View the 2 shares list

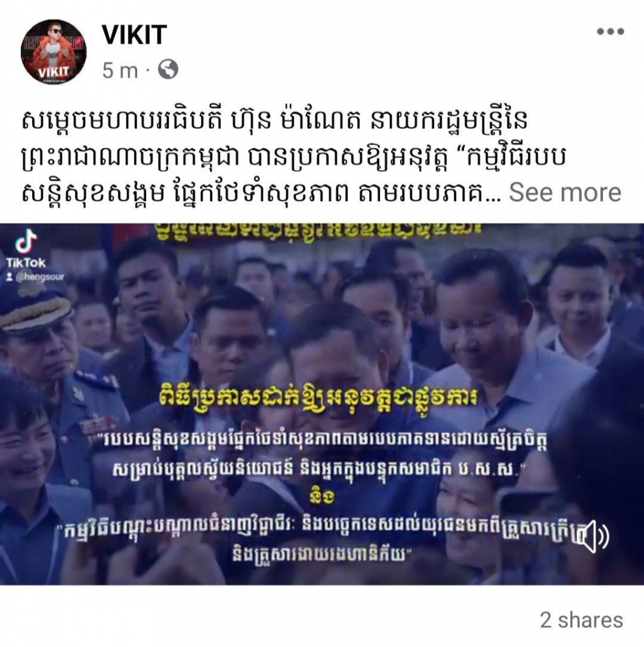point(581,620)
